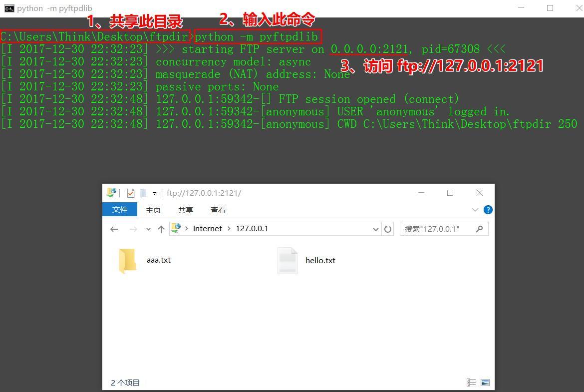Open the Customize Quick Access Toolbar dropdown
This screenshot has width=584, height=392.
click(x=154, y=193)
